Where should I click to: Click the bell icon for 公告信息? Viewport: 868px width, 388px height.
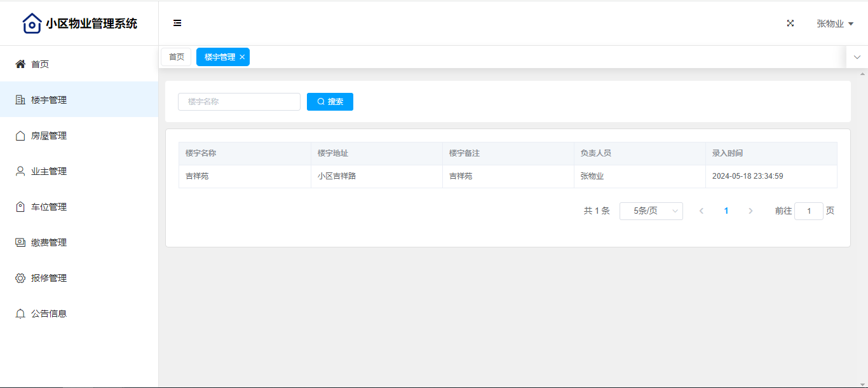[x=20, y=314]
